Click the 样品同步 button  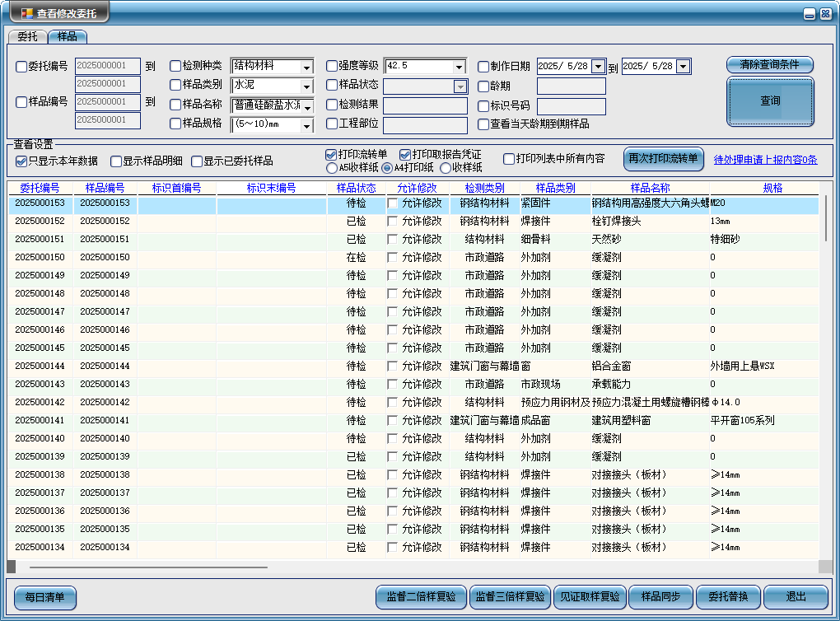(660, 597)
